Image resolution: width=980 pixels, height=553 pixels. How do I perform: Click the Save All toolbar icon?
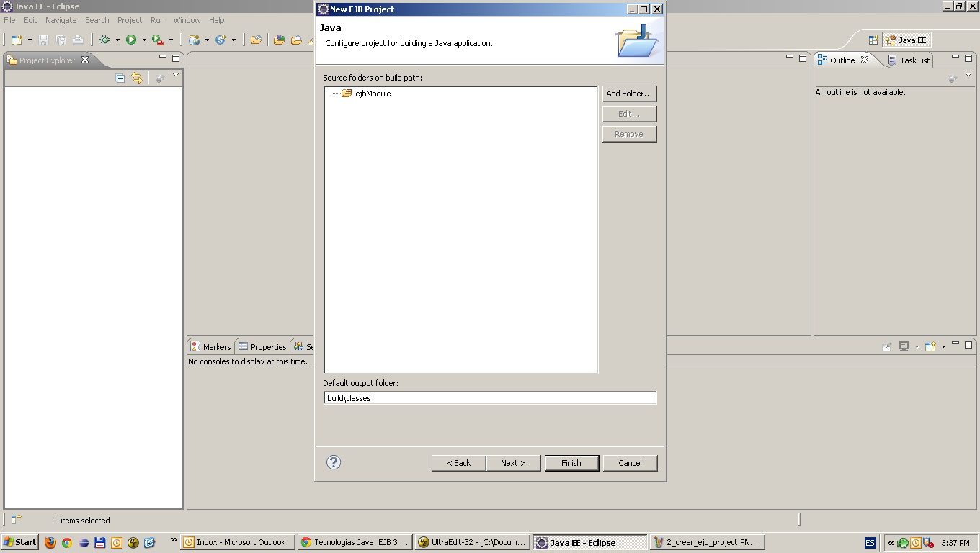click(x=61, y=40)
